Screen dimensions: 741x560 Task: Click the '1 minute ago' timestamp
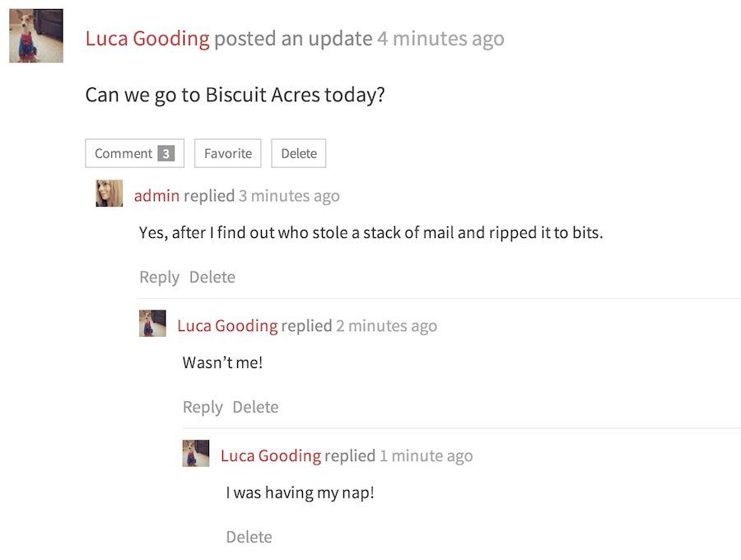[x=426, y=456]
